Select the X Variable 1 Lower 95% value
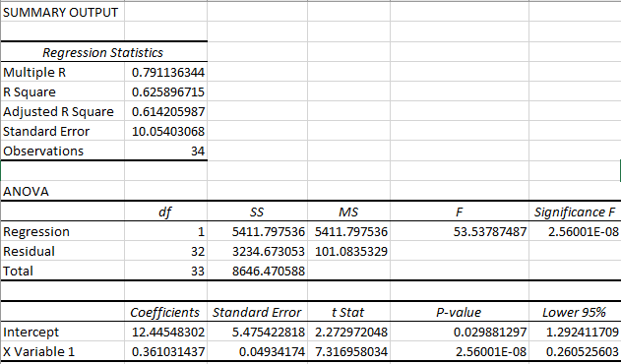Image resolution: width=621 pixels, height=364 pixels. coord(575,351)
